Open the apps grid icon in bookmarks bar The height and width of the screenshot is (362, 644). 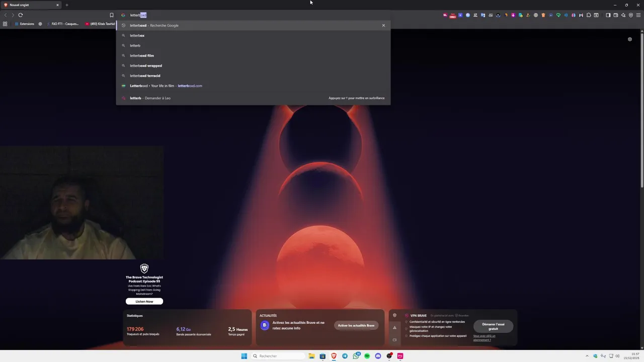(x=5, y=24)
